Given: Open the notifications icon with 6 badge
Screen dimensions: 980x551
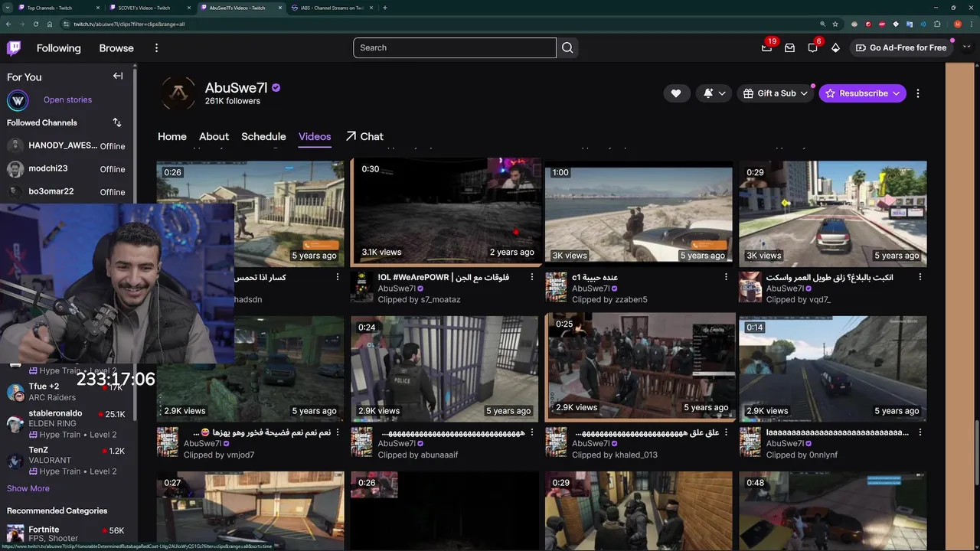Looking at the screenshot, I should [x=812, y=47].
